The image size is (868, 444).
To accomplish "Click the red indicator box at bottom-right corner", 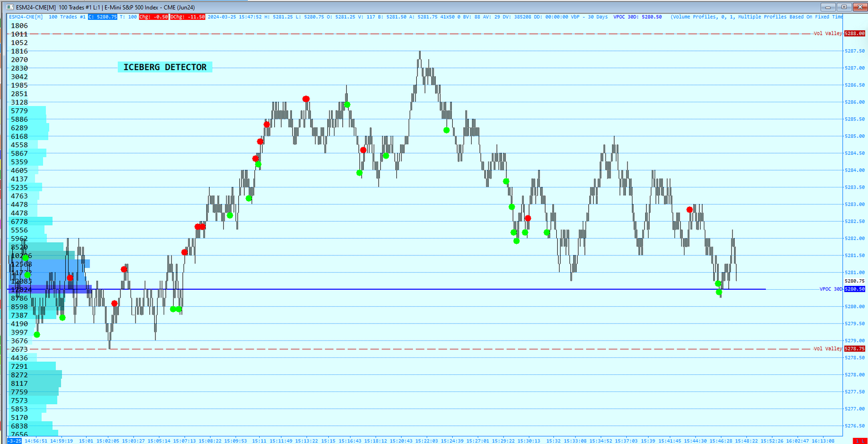I will (860, 441).
